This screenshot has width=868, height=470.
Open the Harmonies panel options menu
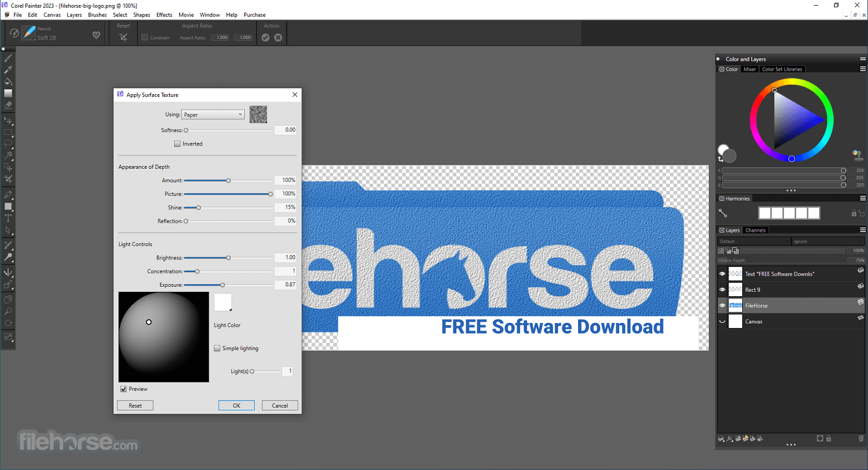coord(863,198)
